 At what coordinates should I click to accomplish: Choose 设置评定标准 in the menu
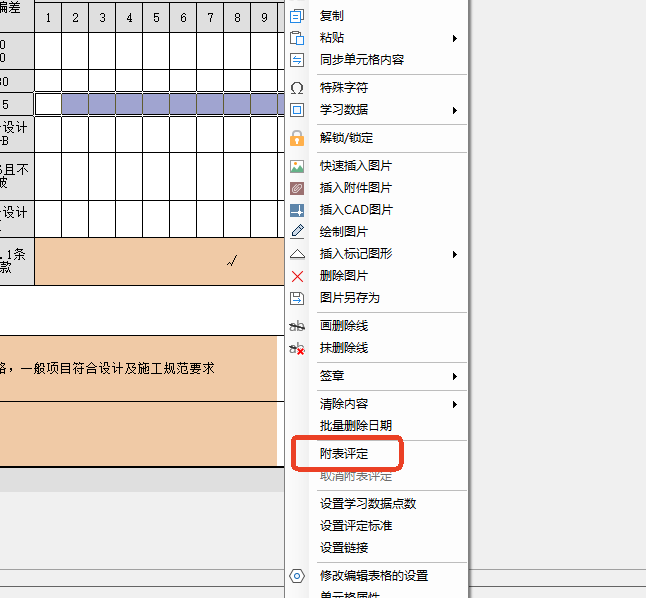tap(355, 526)
